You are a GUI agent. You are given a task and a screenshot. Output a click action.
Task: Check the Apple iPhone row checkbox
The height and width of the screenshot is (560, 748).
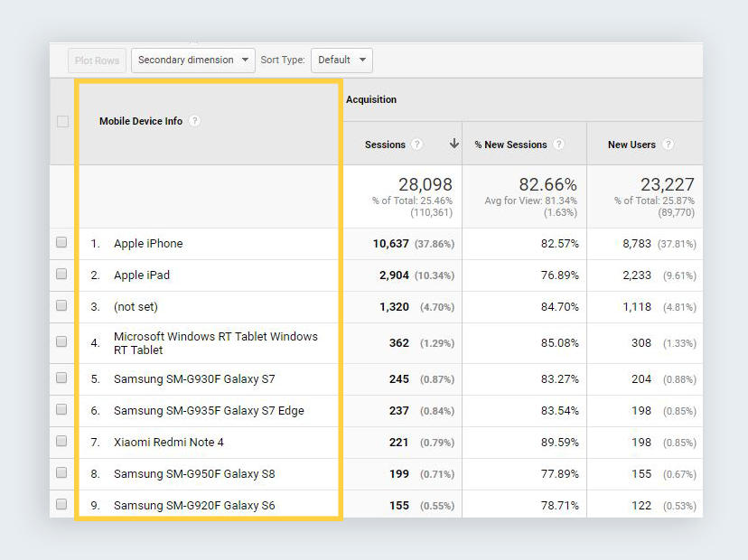tap(61, 242)
